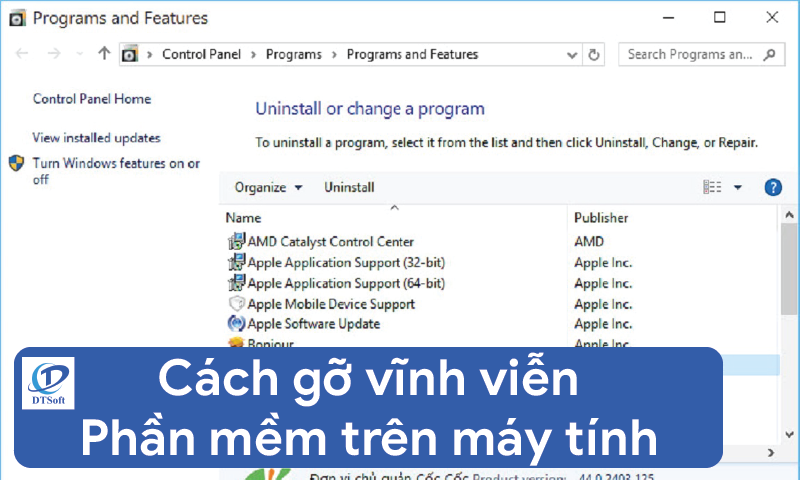The height and width of the screenshot is (480, 800).
Task: Go up one level with the up arrow
Action: click(104, 54)
